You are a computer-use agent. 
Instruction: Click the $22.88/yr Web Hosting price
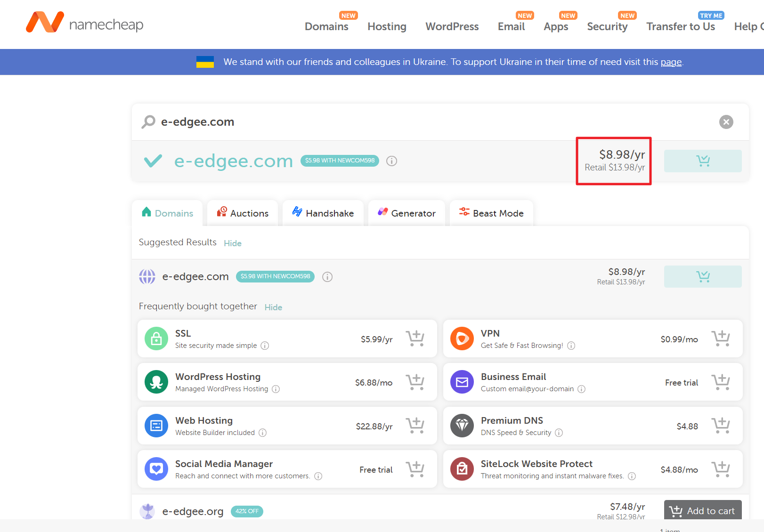tap(374, 426)
